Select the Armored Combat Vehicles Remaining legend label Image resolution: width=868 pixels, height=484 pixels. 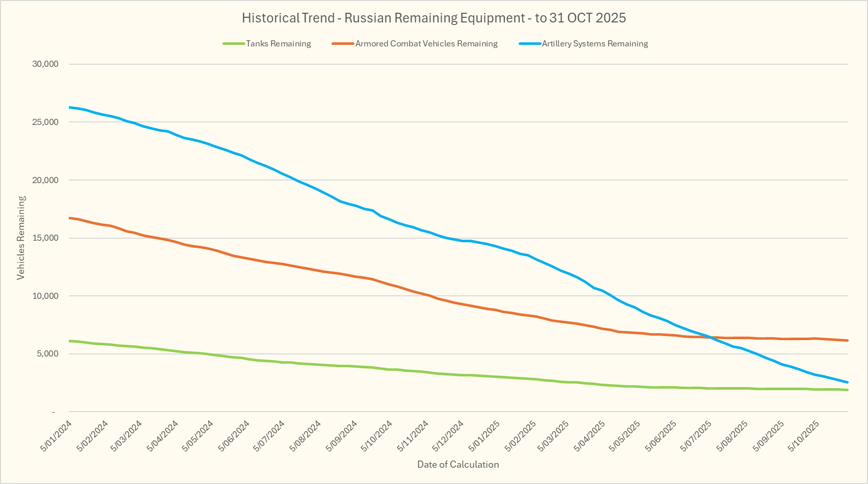[426, 44]
